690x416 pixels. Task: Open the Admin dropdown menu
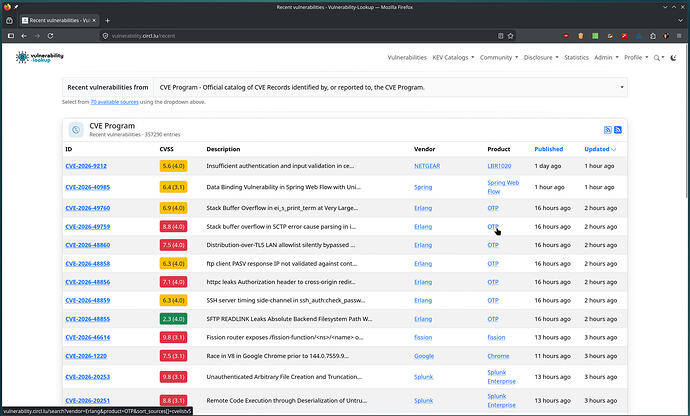coord(606,58)
